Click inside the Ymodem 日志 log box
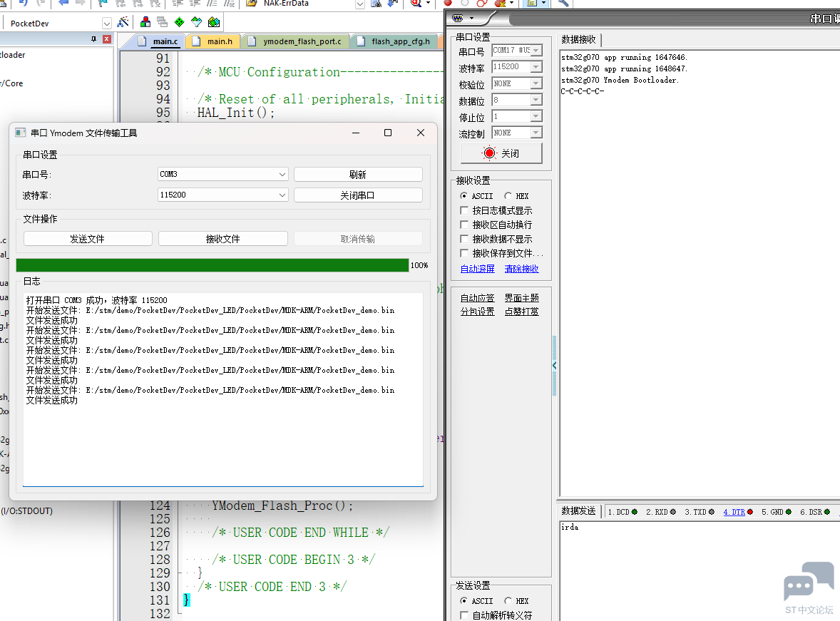840x621 pixels. point(223,389)
